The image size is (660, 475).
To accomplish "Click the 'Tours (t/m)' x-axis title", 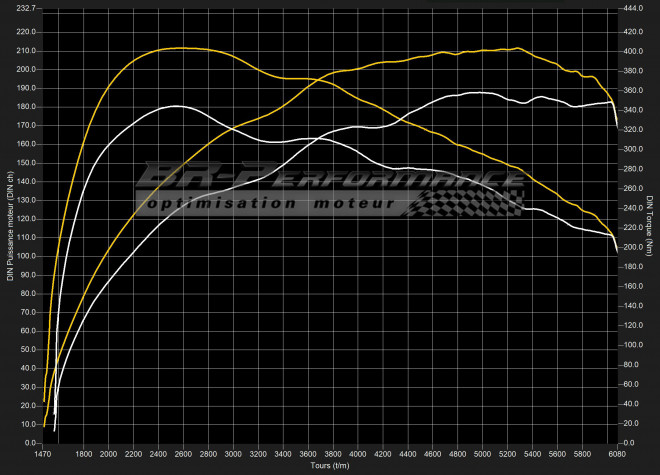I will [330, 467].
